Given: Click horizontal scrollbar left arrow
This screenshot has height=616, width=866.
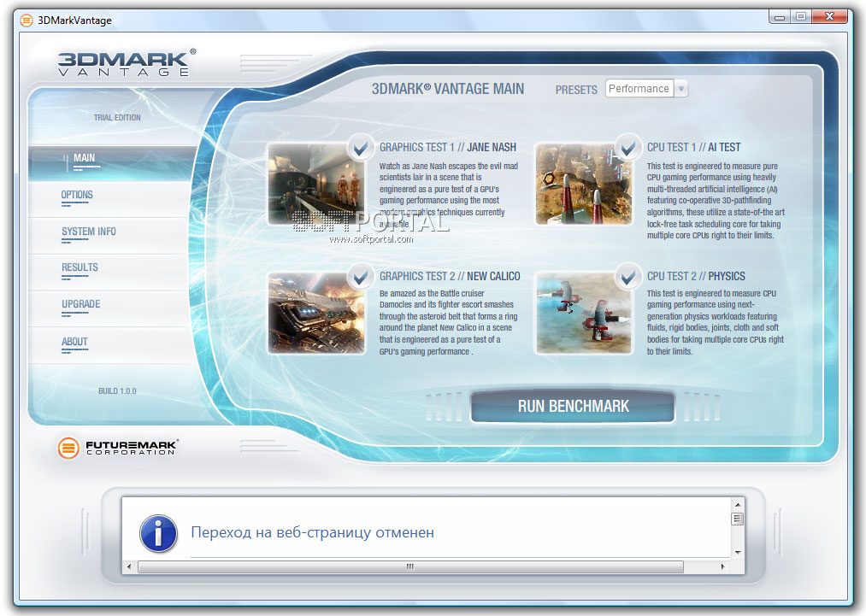Looking at the screenshot, I should point(129,566).
